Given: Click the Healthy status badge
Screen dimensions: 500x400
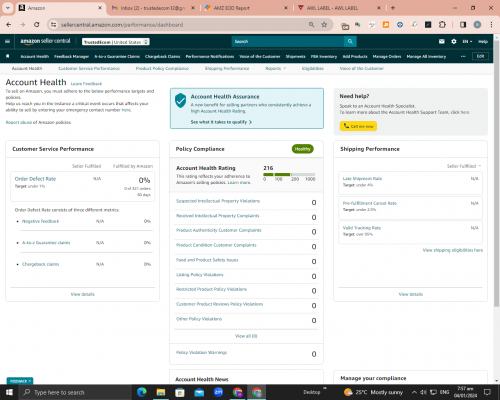Looking at the screenshot, I should click(x=302, y=149).
